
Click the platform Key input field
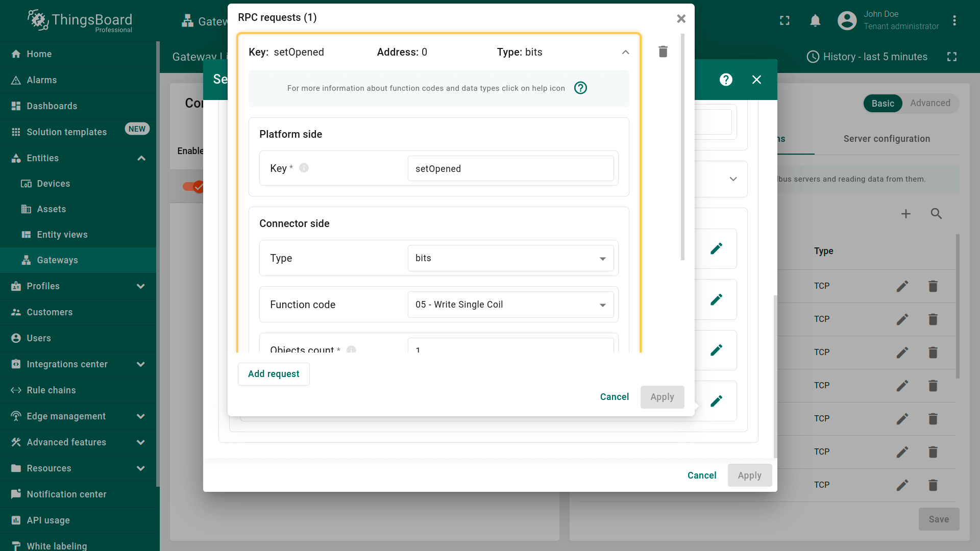point(510,169)
